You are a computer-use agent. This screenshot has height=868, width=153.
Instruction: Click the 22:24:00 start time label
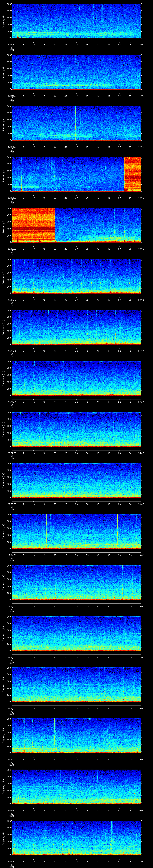click(x=12, y=555)
